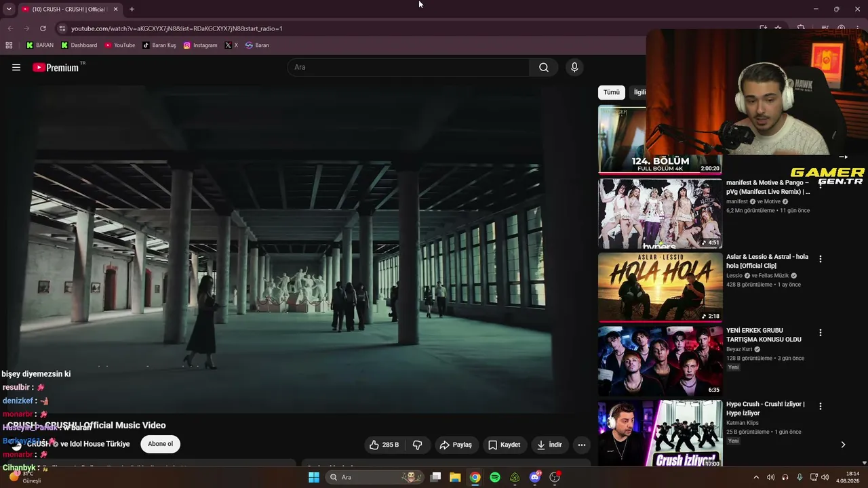
Task: Open Hype Crush İzliyor video thumbnail
Action: pyautogui.click(x=660, y=434)
